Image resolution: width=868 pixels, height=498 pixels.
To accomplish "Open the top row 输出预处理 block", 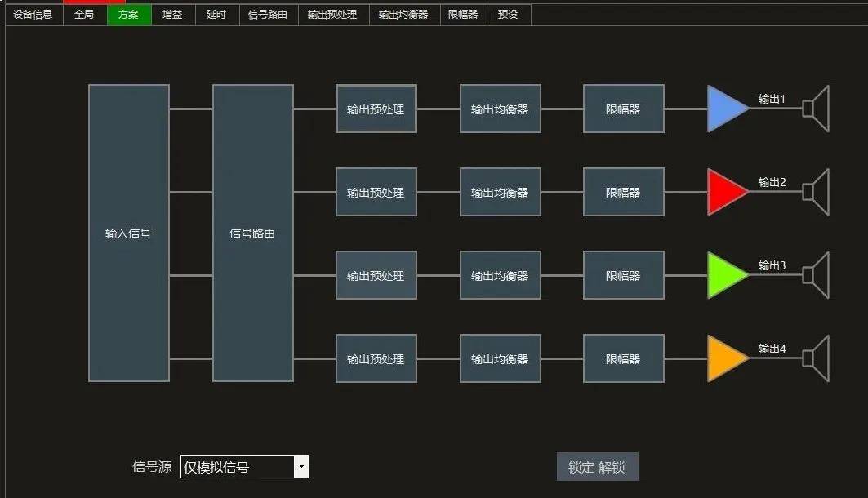I will pyautogui.click(x=376, y=108).
